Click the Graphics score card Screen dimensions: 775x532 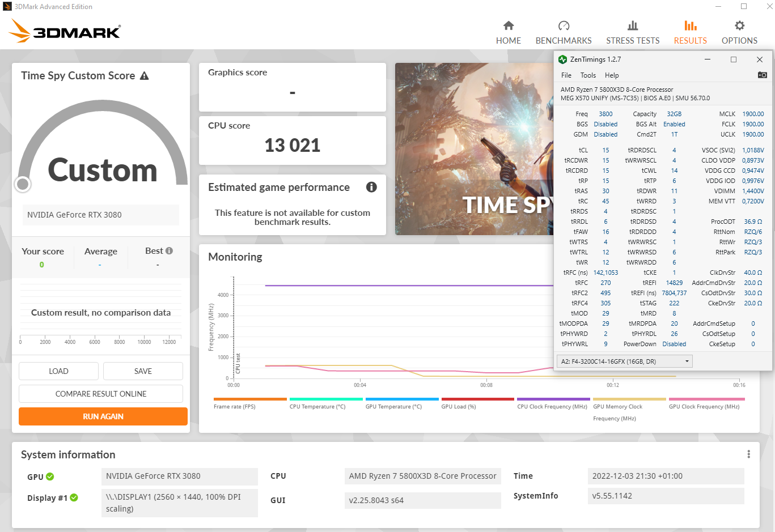click(x=293, y=87)
